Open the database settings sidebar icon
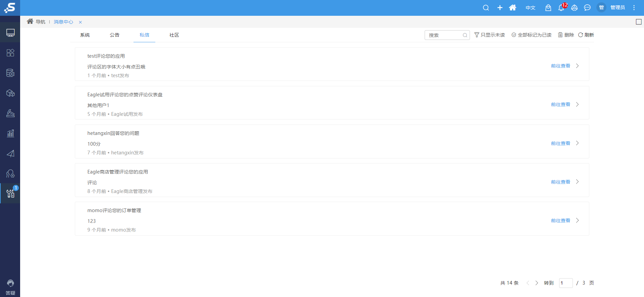Screen dimensions: 644x297 pos(10,73)
